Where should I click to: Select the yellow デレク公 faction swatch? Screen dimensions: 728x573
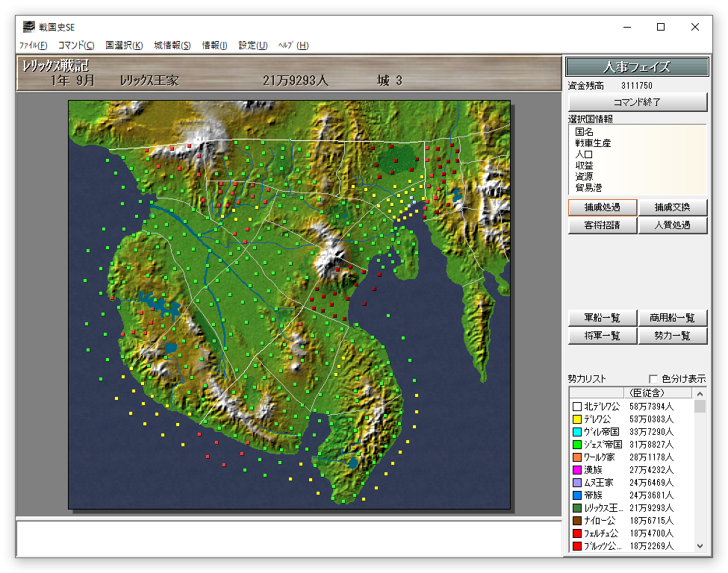pyautogui.click(x=576, y=419)
